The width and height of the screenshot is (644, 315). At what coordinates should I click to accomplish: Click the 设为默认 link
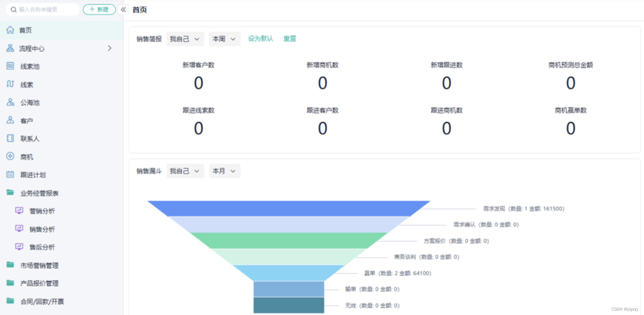[261, 39]
